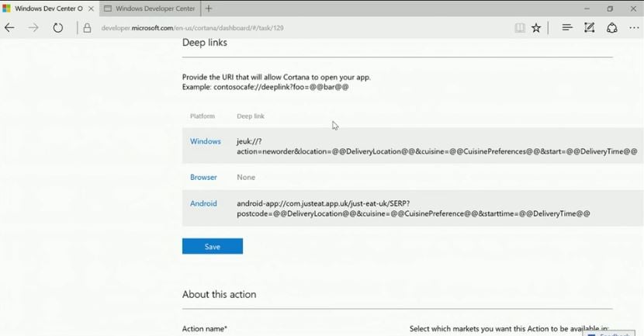644x336 pixels.
Task: Click the Share/notifications icon in toolbar
Action: tap(612, 28)
